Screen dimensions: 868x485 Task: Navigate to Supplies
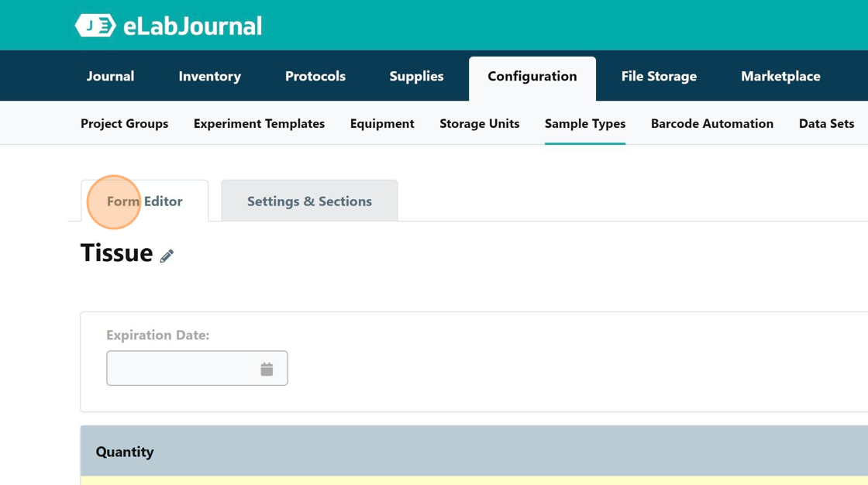416,77
